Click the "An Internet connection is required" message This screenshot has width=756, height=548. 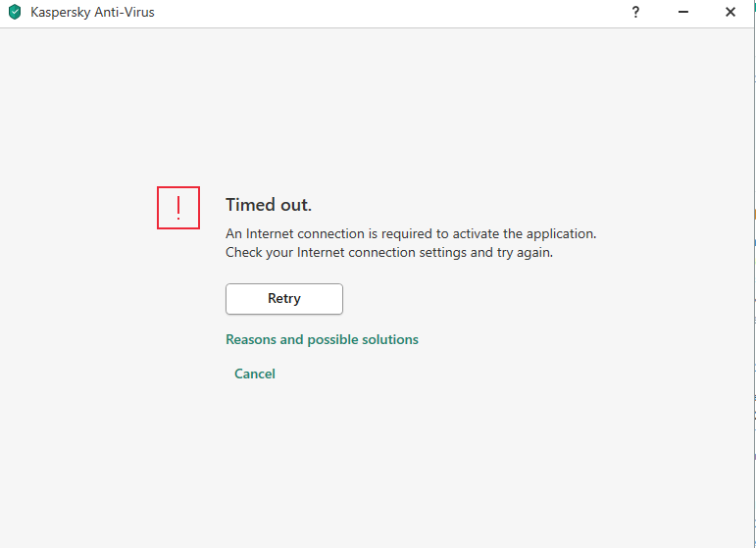[x=411, y=233]
